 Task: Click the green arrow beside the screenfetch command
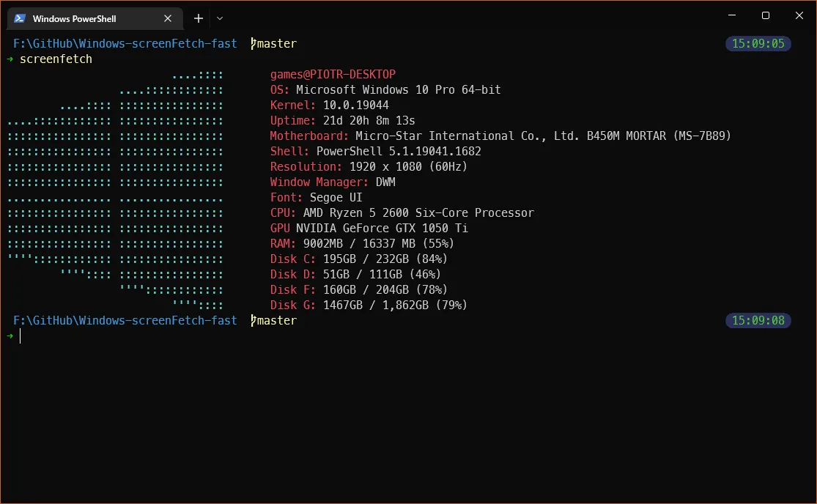(10, 59)
